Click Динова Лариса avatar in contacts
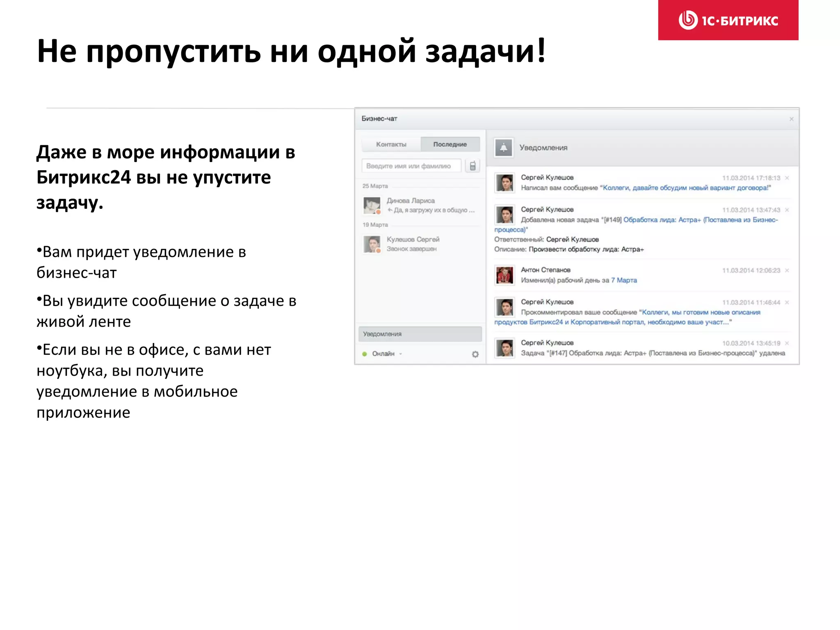 pos(372,205)
